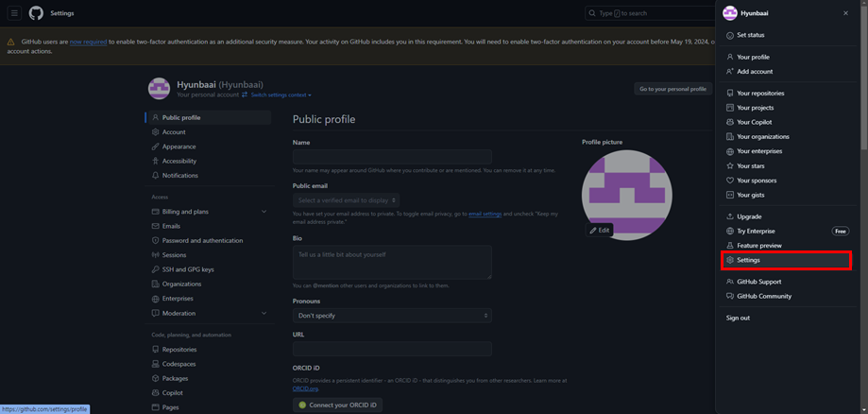Image resolution: width=868 pixels, height=414 pixels.
Task: Open the ORCID.org link
Action: (304, 388)
